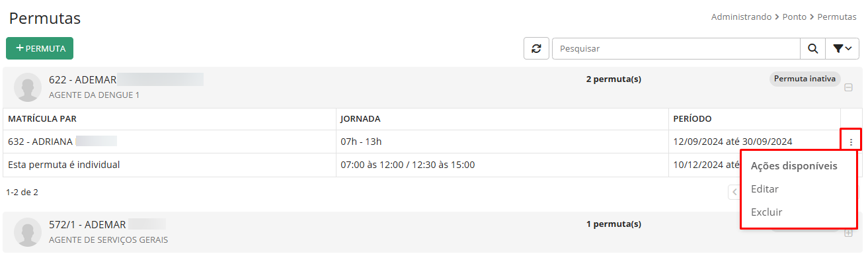Click the magnifier search icon
The height and width of the screenshot is (258, 868).
pyautogui.click(x=812, y=48)
